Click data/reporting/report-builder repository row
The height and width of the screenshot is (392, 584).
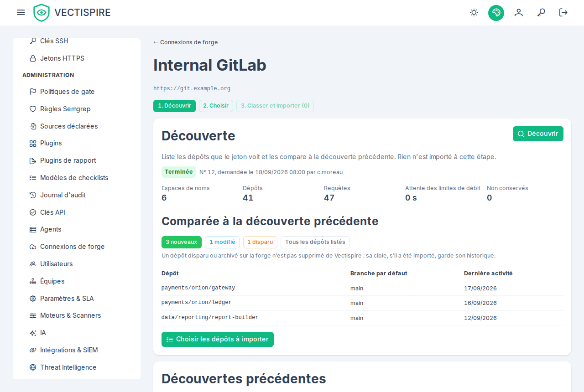[x=362, y=318]
